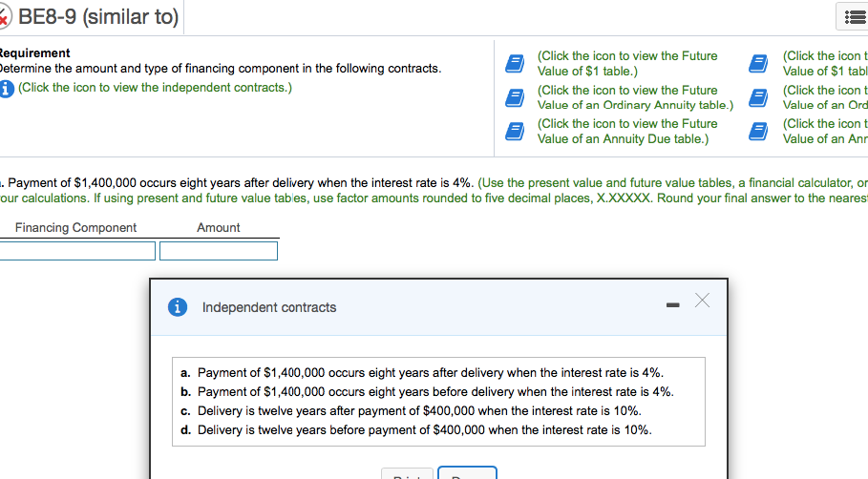Open the Future Value of Ordinary Annuity book icon

[515, 97]
